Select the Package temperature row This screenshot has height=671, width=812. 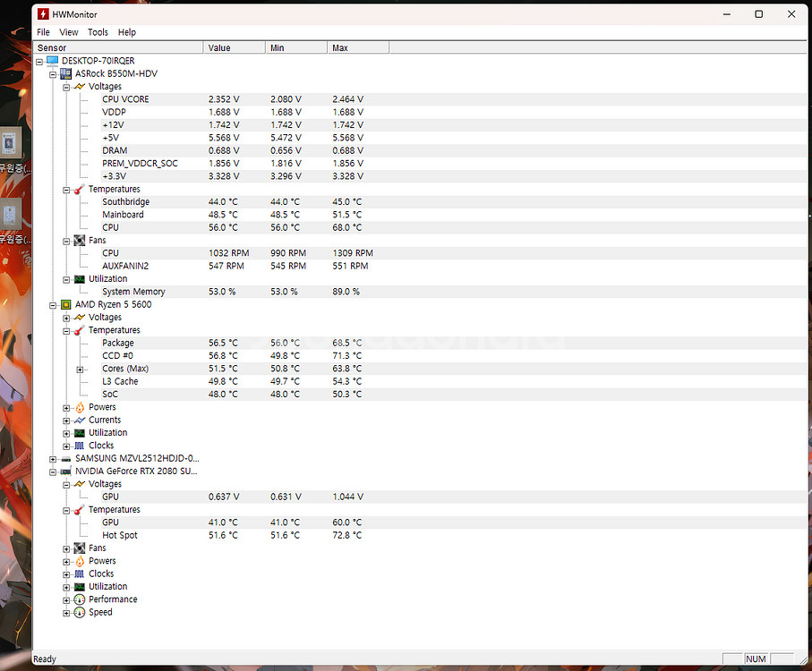click(454, 343)
